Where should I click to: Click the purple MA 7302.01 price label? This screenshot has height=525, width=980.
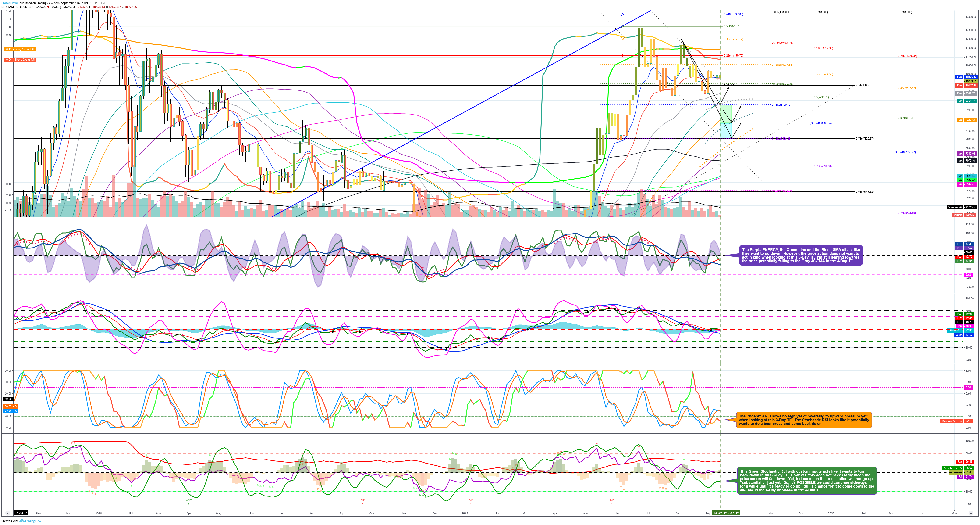click(x=967, y=153)
